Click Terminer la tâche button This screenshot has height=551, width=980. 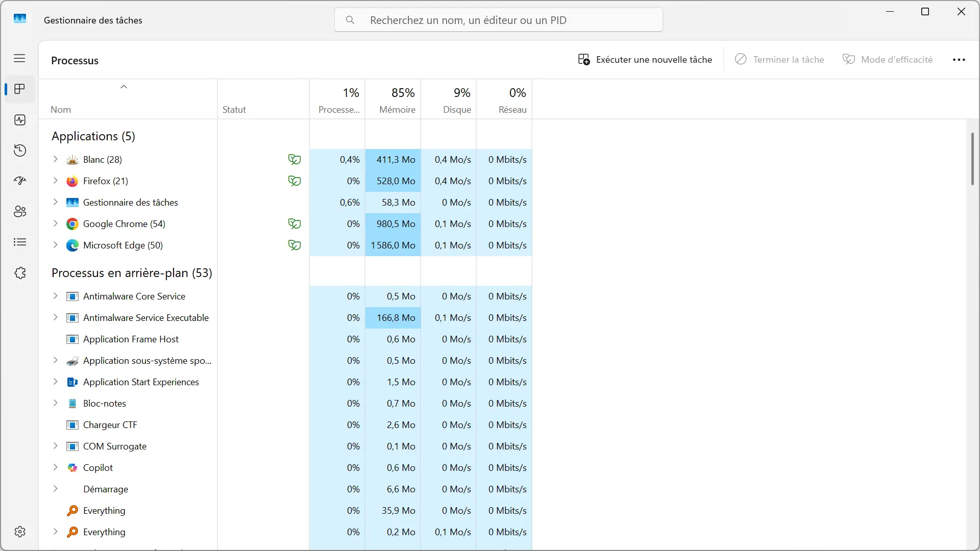click(x=779, y=60)
